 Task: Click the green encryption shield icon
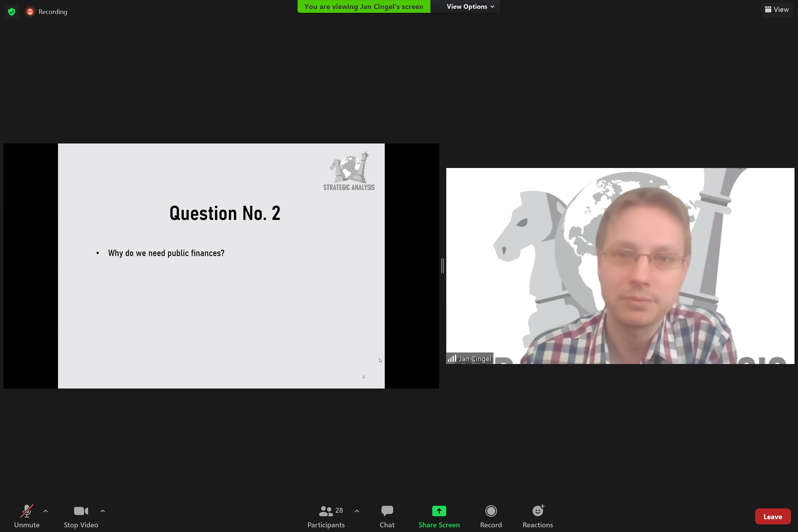pos(12,12)
